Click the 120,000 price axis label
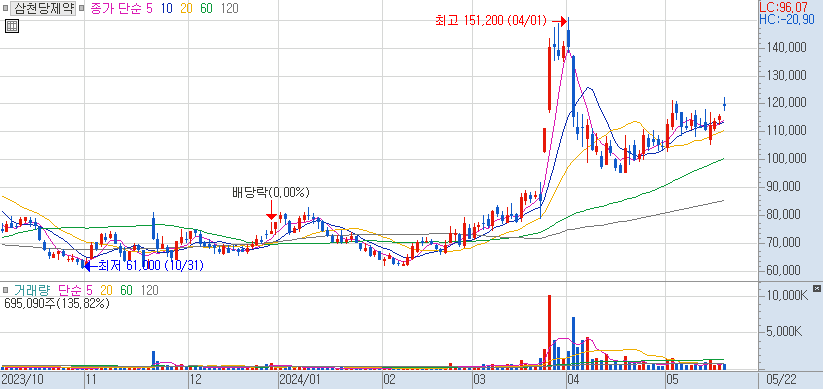Image resolution: width=823 pixels, height=389 pixels. click(788, 103)
